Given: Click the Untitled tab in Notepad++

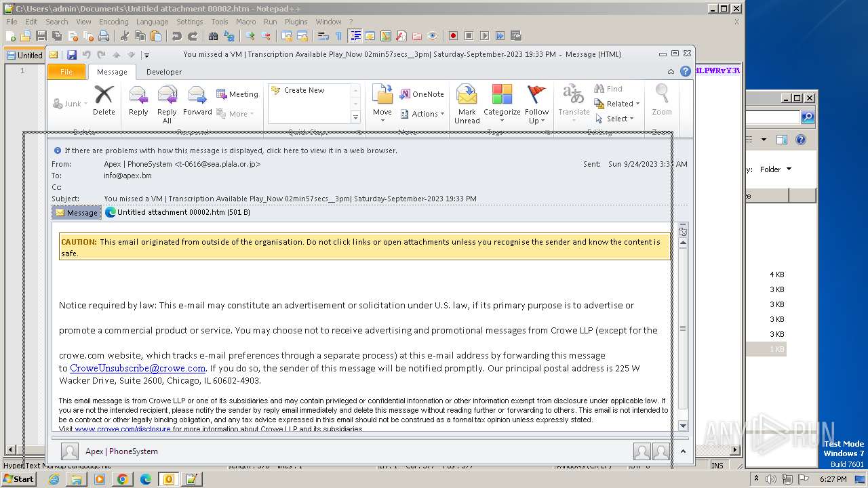Looking at the screenshot, I should coord(24,56).
